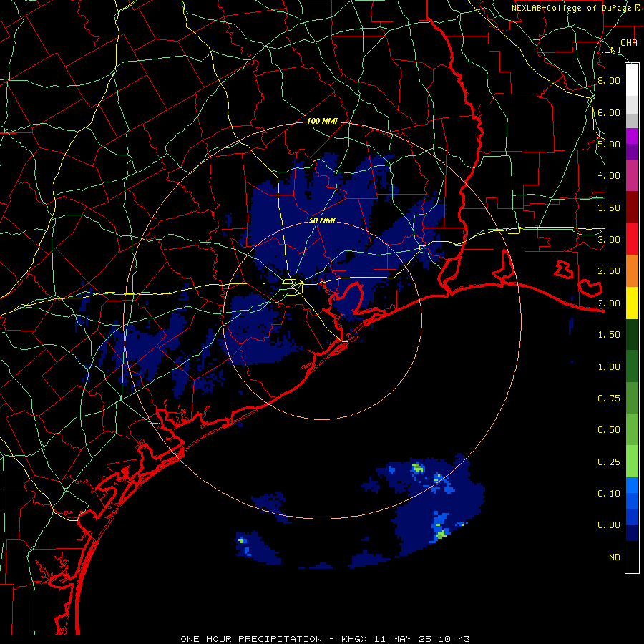This screenshot has width=644, height=644.
Task: Pick the white swatch atop the color scale
Action: click(632, 79)
